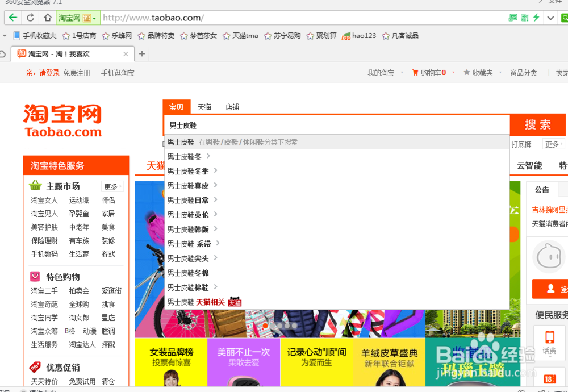The width and height of the screenshot is (568, 392).
Task: Switch to the 天猫 search tab
Action: coord(204,107)
